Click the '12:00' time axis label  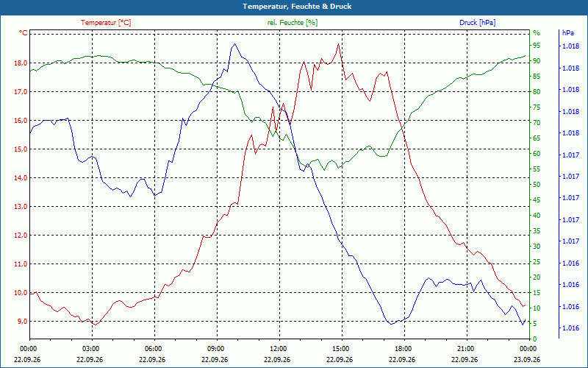tap(278, 348)
